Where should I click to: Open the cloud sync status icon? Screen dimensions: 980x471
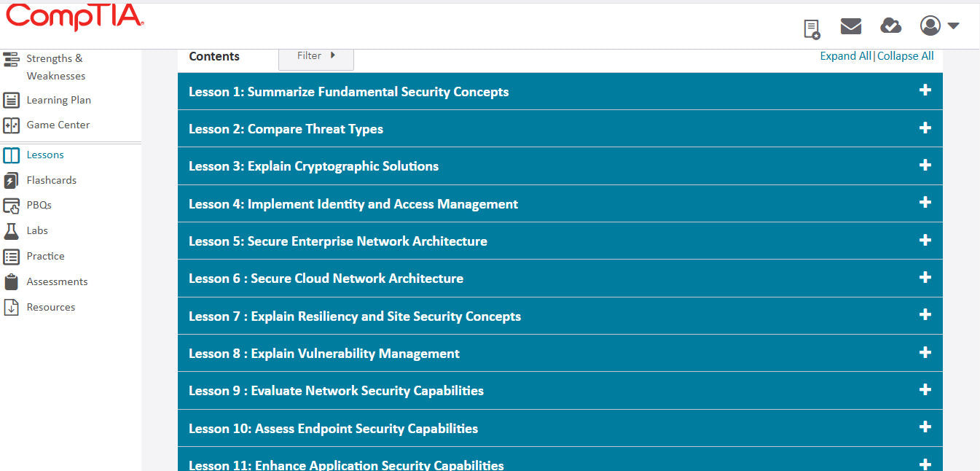tap(890, 26)
